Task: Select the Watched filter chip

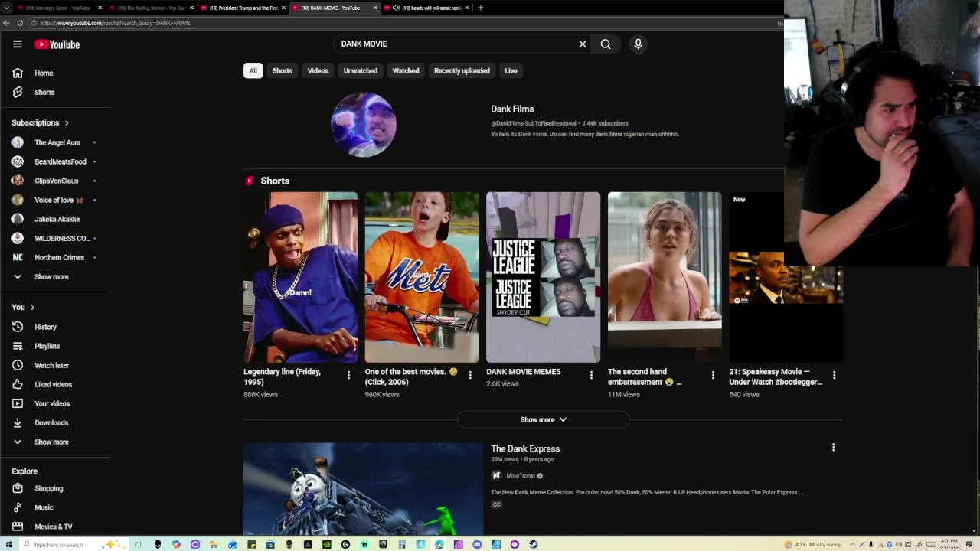Action: pyautogui.click(x=406, y=70)
